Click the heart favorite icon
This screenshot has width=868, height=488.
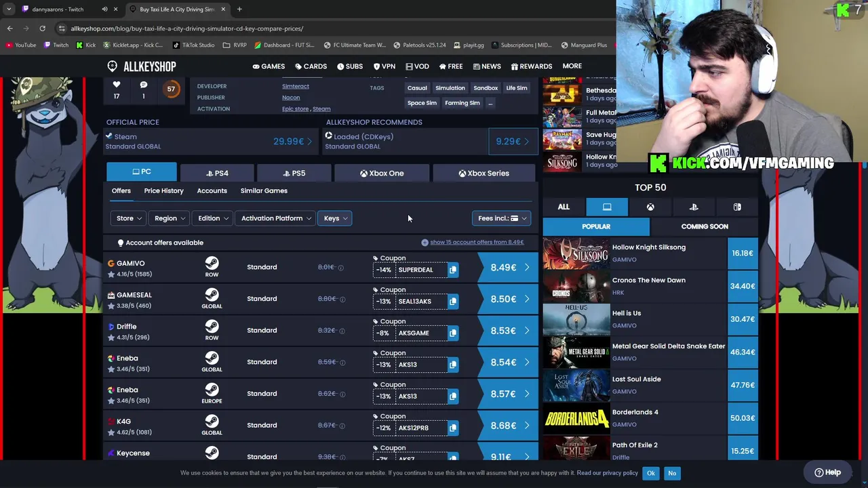click(x=117, y=85)
